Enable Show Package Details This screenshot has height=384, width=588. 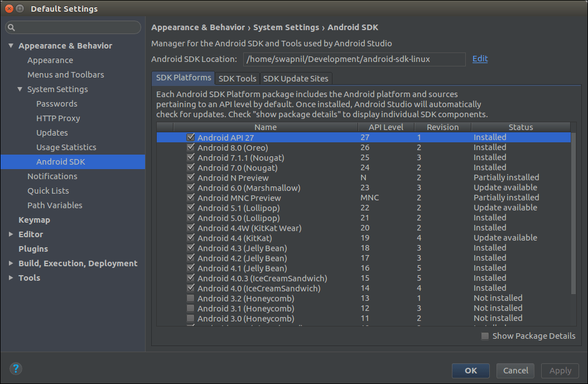tap(485, 335)
